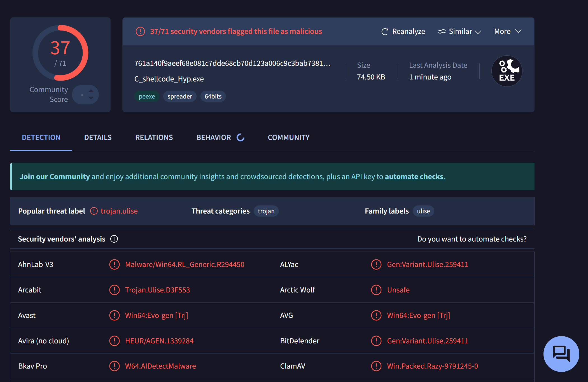The height and width of the screenshot is (382, 588).
Task: Click the Behavior tab loading spinner
Action: tap(241, 137)
